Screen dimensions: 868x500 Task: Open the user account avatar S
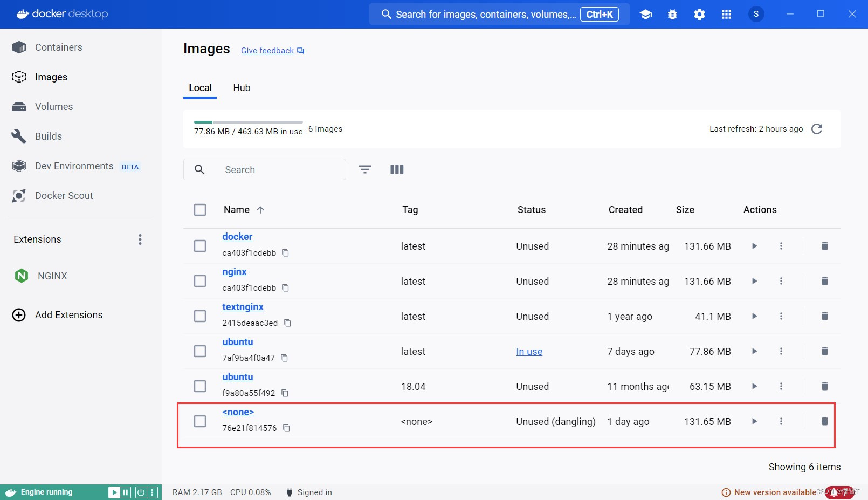[756, 14]
